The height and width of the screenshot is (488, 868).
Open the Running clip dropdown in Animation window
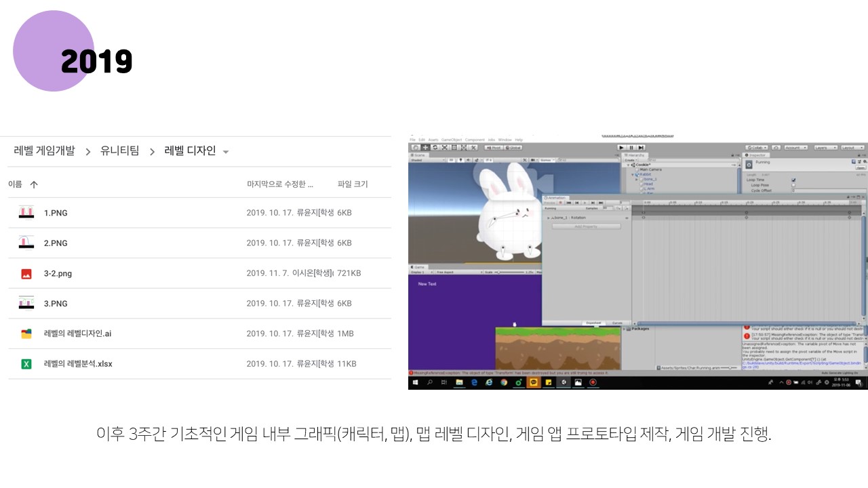[564, 208]
